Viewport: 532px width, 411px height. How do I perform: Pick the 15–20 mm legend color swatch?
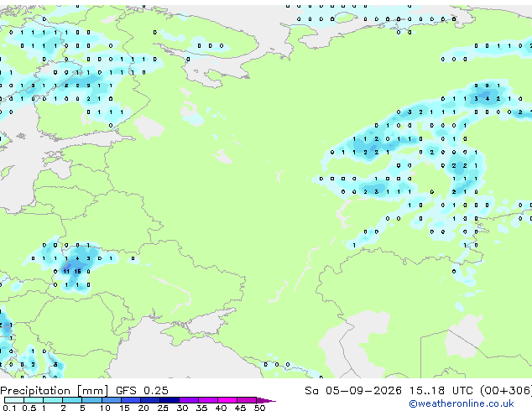pyautogui.click(x=130, y=400)
